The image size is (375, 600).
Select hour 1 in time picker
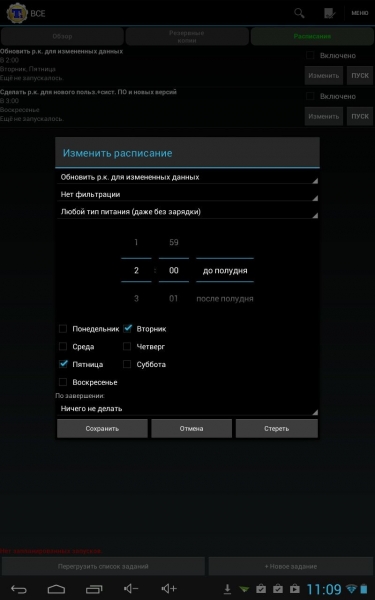136,242
